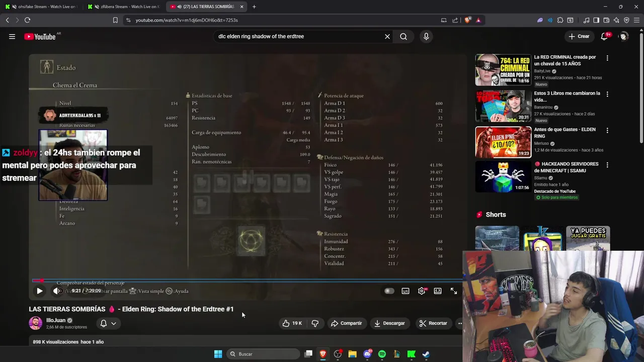Click the Crear button
Viewport: 644px width, 362px height.
coord(579,36)
